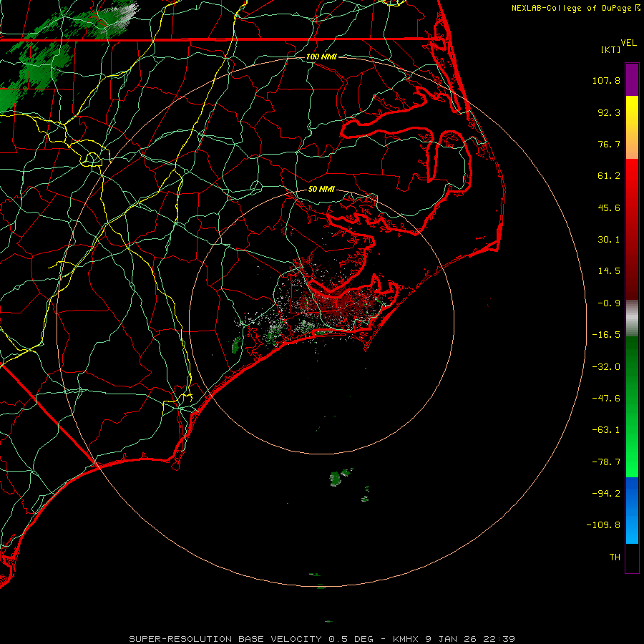Select the -78.7 scale value
644x644 pixels.
pyautogui.click(x=606, y=462)
